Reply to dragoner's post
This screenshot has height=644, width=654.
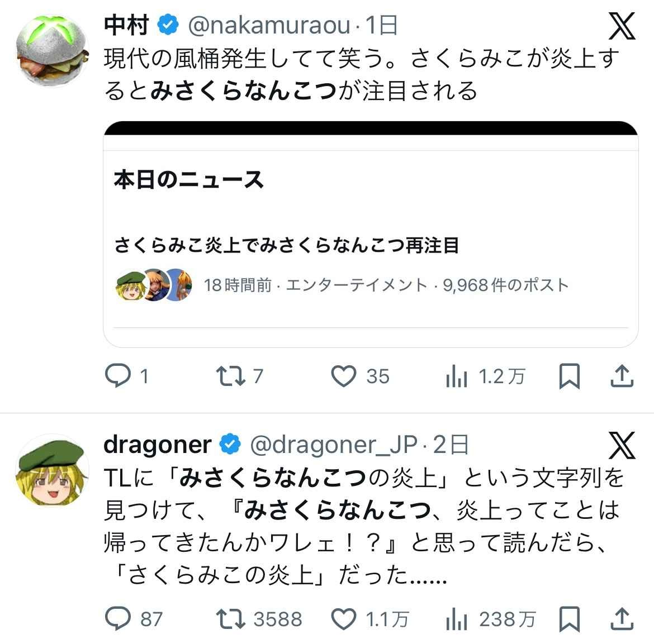[117, 619]
